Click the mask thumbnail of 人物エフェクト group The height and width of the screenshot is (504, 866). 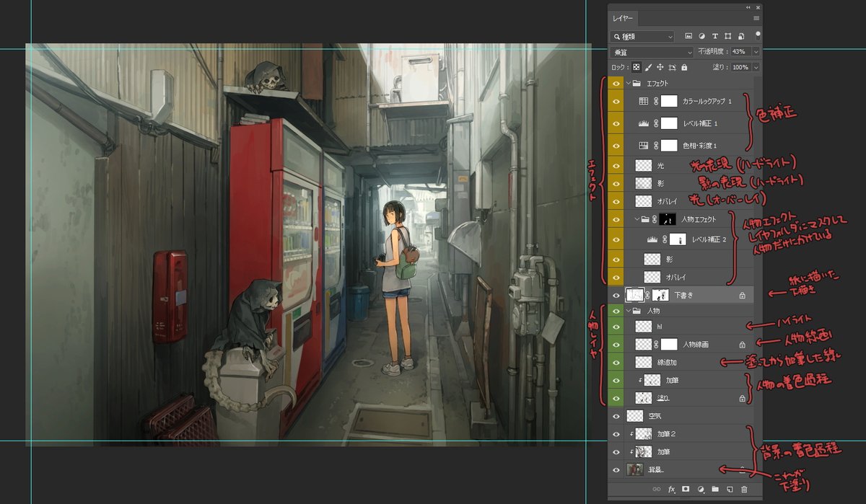668,219
